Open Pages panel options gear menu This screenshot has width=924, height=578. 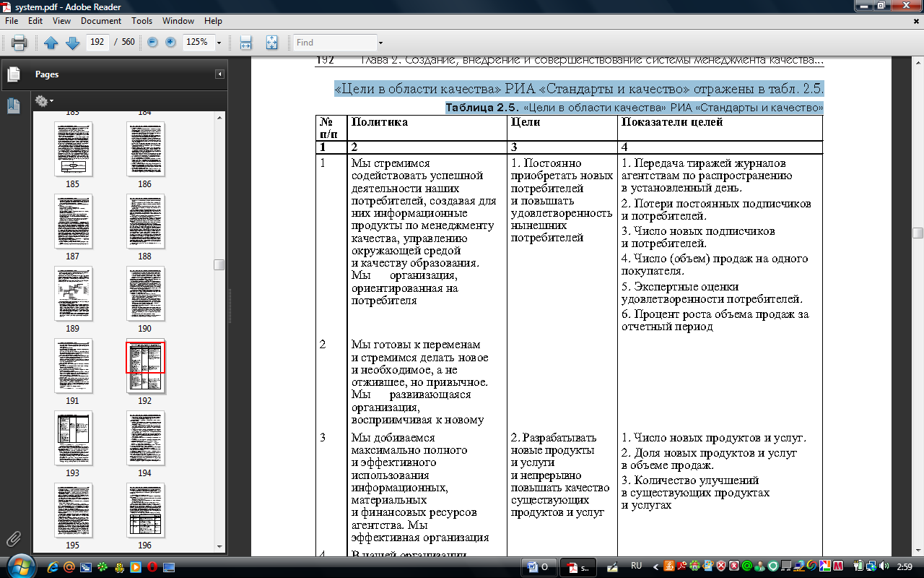44,101
